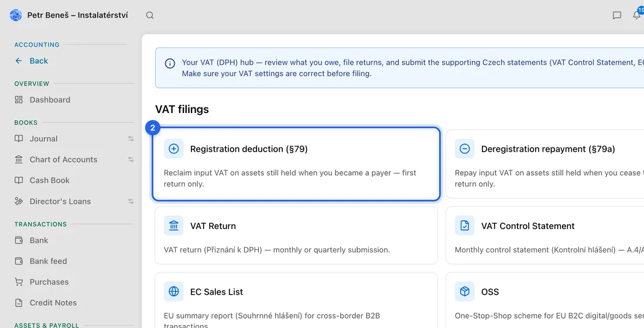Image resolution: width=644 pixels, height=328 pixels.
Task: Click the Director's Loans icon
Action: click(x=19, y=201)
